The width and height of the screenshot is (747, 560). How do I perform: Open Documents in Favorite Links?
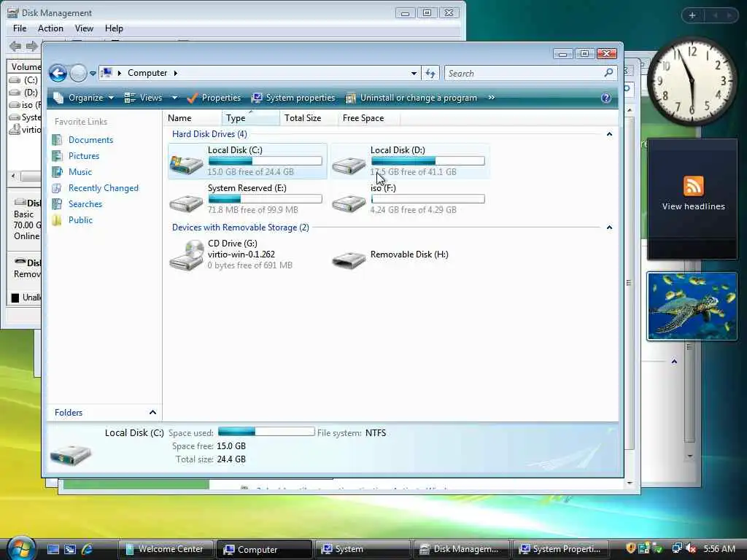coord(90,140)
